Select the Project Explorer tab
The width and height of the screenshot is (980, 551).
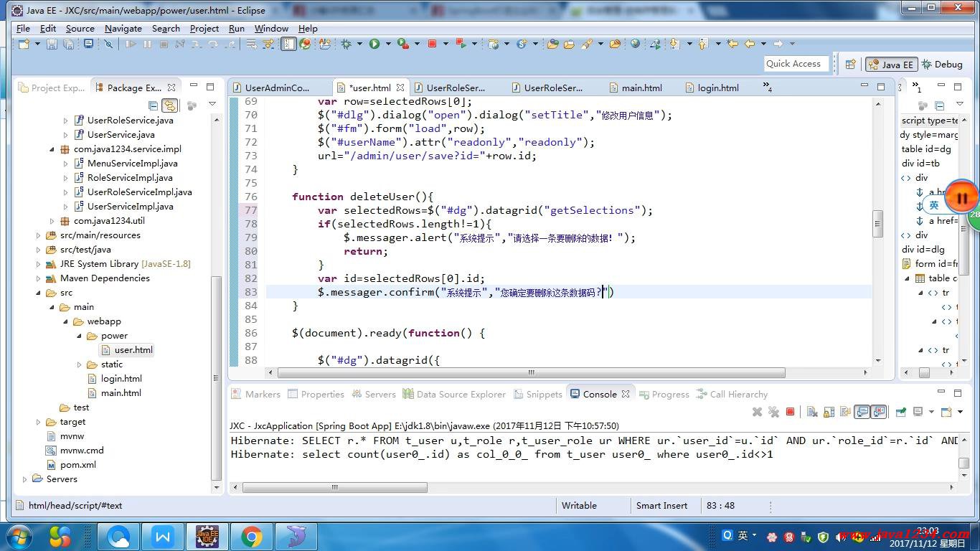pos(52,88)
